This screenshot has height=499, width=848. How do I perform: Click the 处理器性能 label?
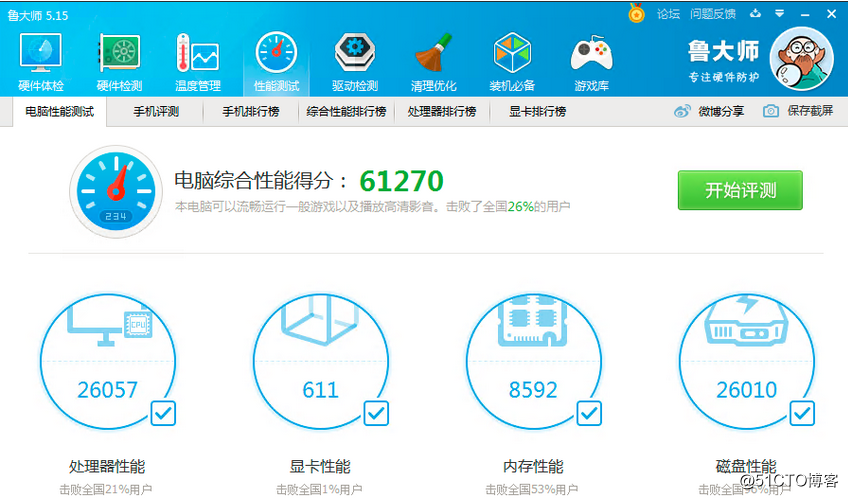tap(107, 467)
